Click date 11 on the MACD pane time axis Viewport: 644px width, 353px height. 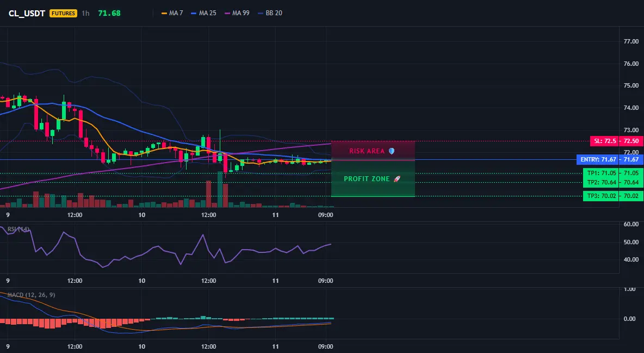click(275, 346)
